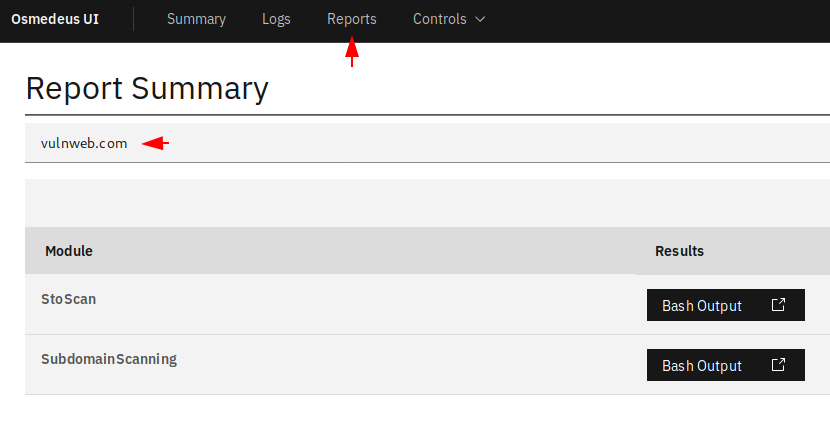Go to the Summary page
Image resolution: width=830 pixels, height=431 pixels.
[x=196, y=19]
